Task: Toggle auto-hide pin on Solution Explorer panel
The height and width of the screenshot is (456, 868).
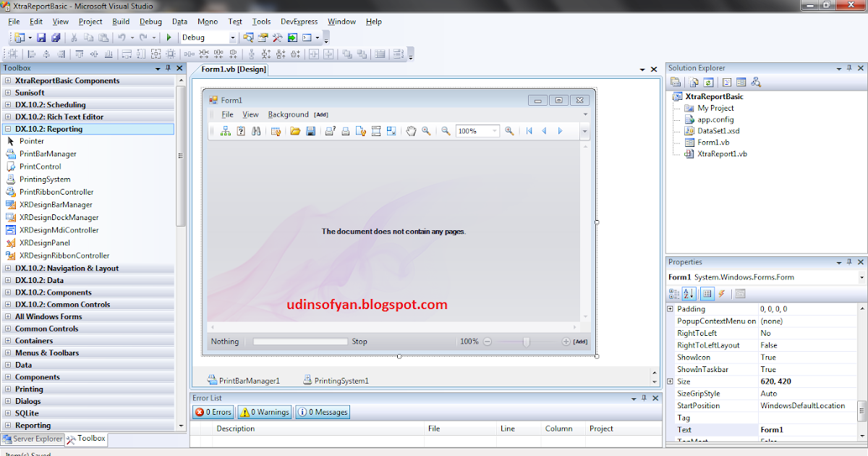Action: click(x=849, y=68)
